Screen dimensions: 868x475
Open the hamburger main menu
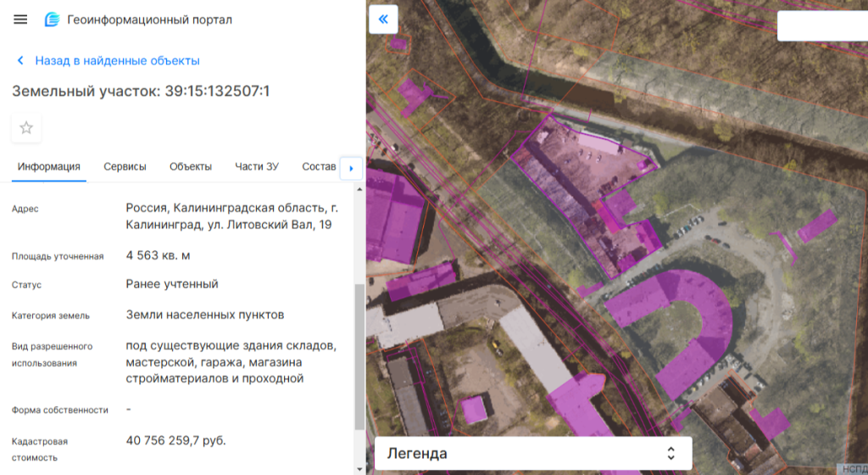point(20,20)
